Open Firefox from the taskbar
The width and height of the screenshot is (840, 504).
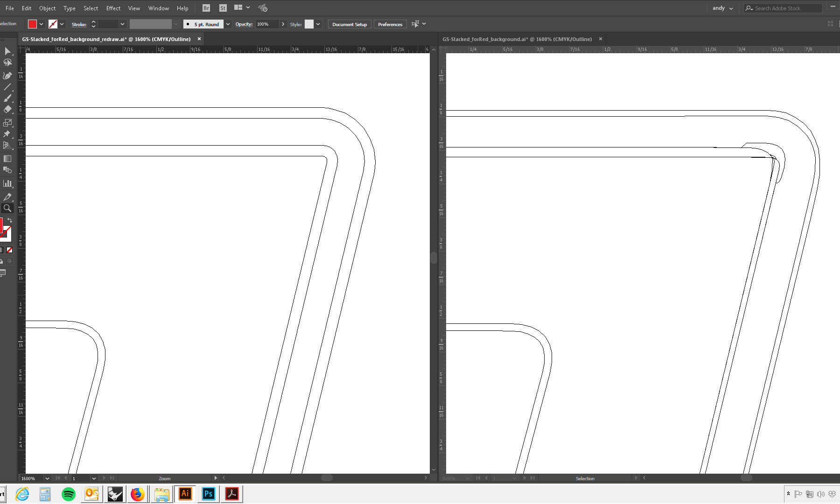(137, 494)
